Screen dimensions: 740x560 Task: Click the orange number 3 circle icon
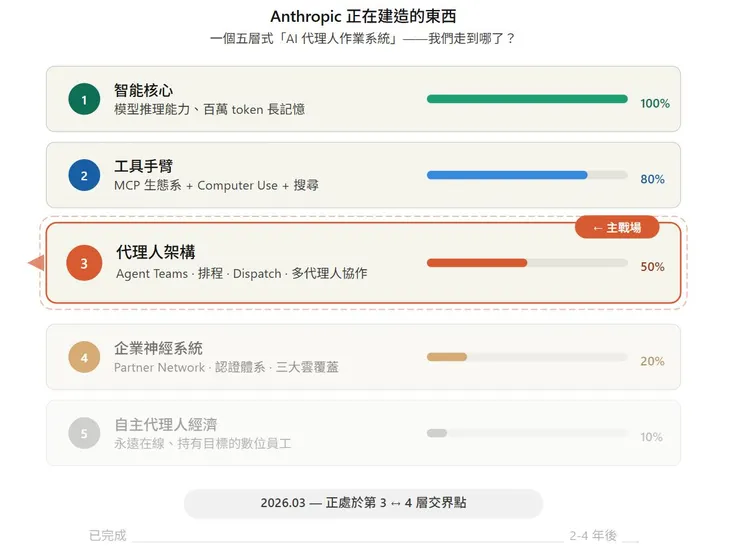pyautogui.click(x=84, y=263)
